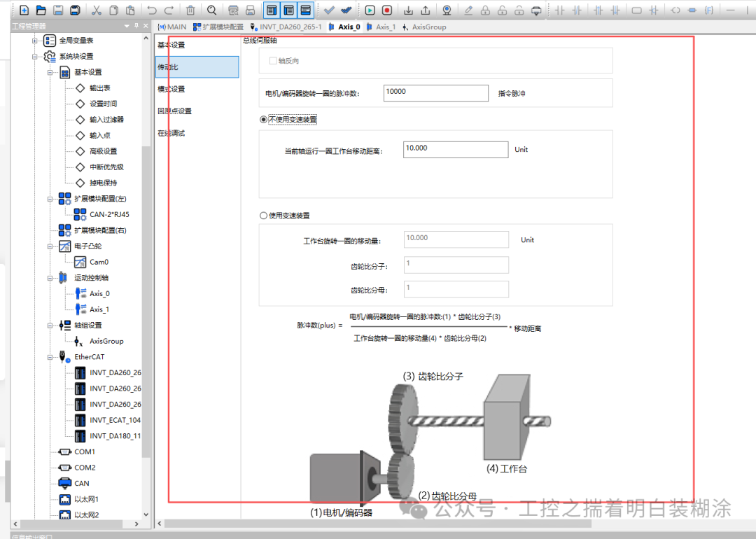Click the Print Preview icon

[x=233, y=10]
